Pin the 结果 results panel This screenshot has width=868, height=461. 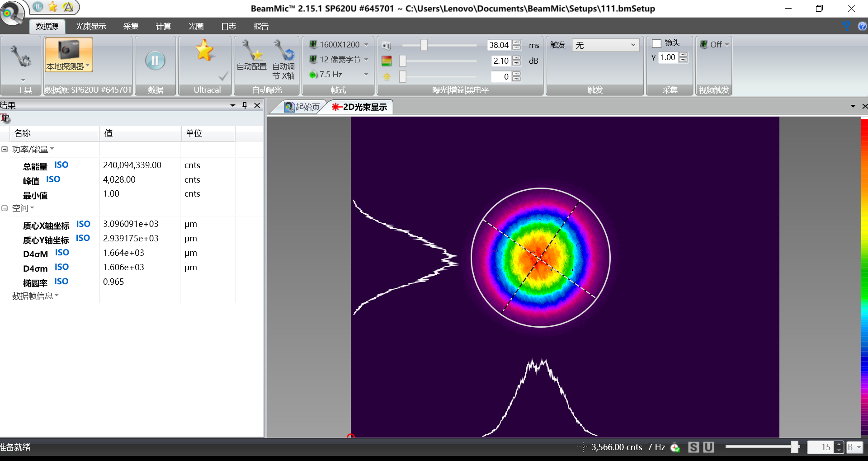coord(245,105)
